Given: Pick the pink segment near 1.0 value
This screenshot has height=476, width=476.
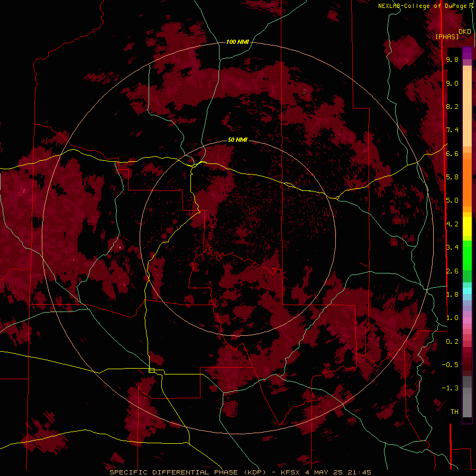Looking at the screenshot, I should coord(467,321).
